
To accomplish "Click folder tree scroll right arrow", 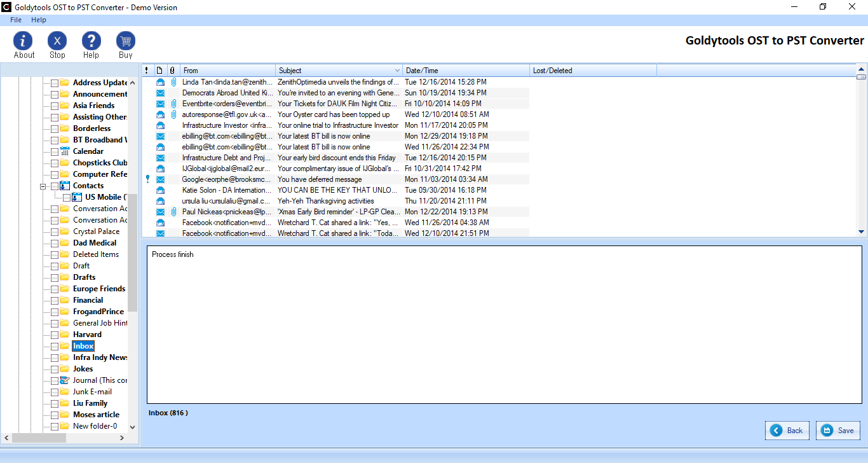I will [x=123, y=438].
